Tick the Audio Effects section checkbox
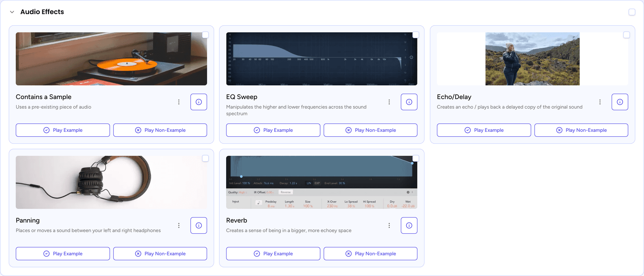This screenshot has height=276, width=644. pyautogui.click(x=632, y=12)
